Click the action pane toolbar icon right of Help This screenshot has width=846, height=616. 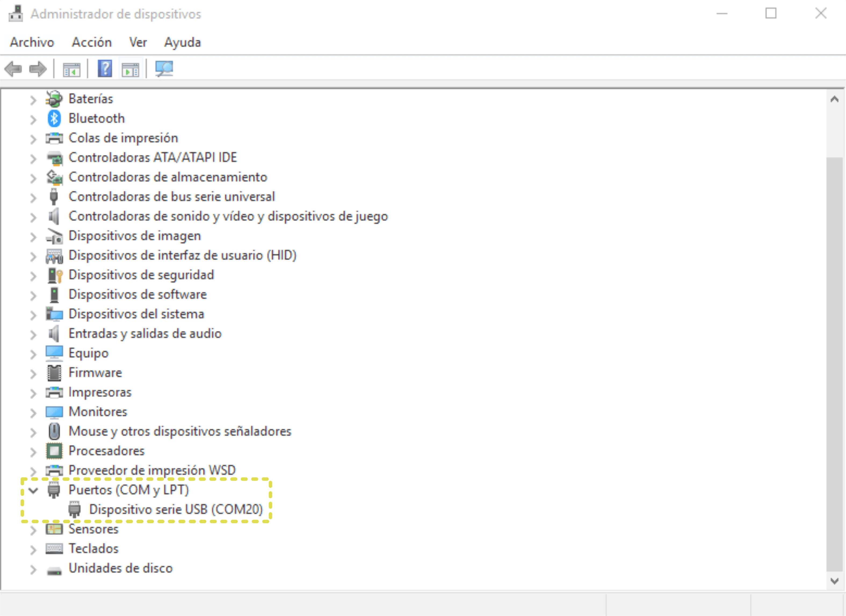coord(131,69)
